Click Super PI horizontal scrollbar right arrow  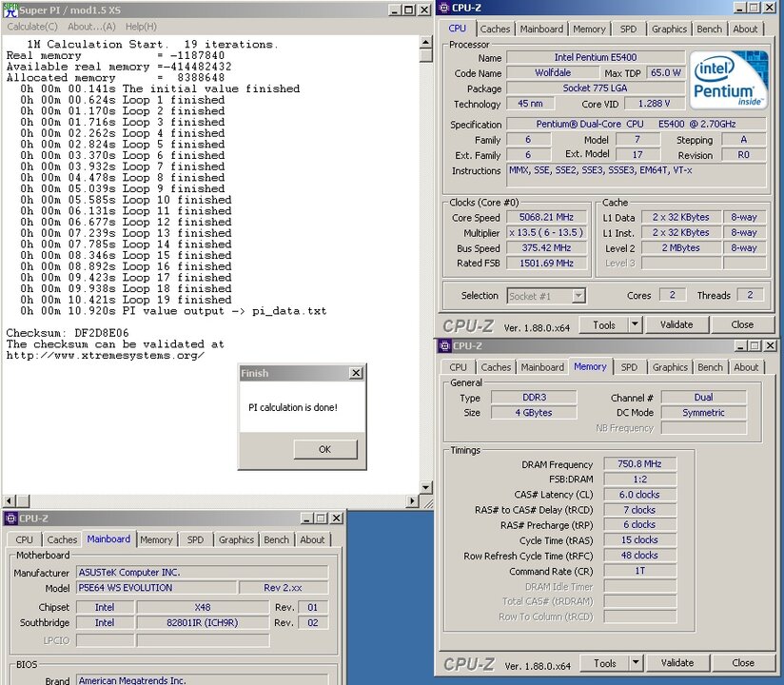pyautogui.click(x=413, y=500)
